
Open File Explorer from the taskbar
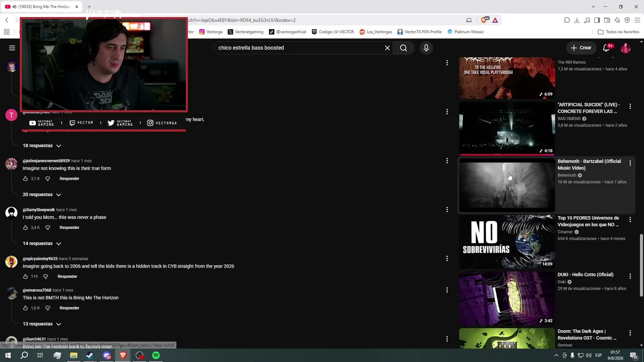point(73,355)
